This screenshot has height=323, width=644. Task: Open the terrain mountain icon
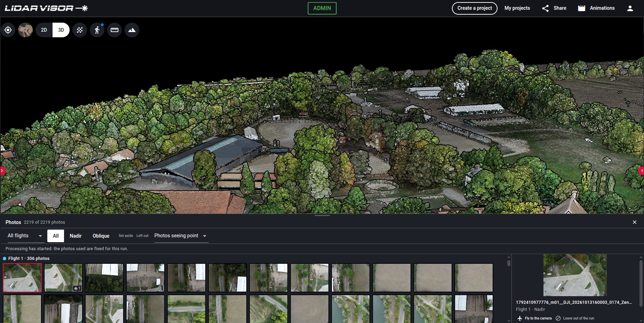[x=132, y=30]
